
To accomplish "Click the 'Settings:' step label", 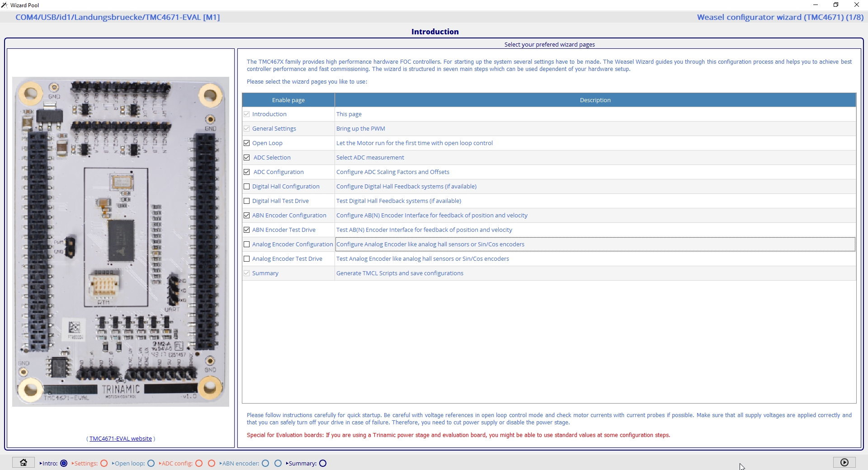I will [x=85, y=463].
